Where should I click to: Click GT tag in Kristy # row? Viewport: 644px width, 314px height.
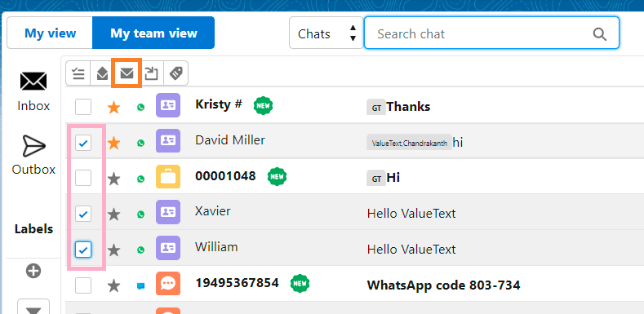376,108
